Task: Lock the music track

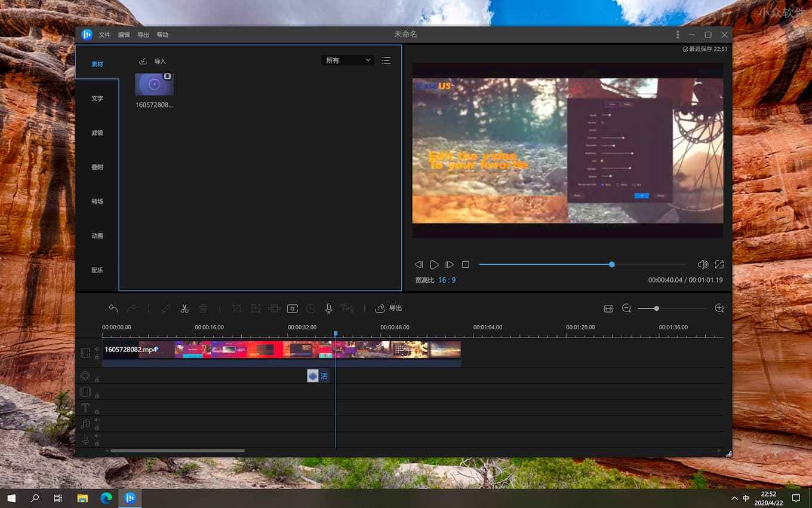Action: (97, 428)
